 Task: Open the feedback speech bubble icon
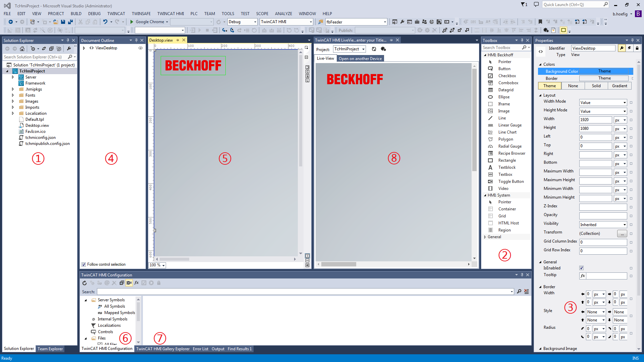(536, 5)
